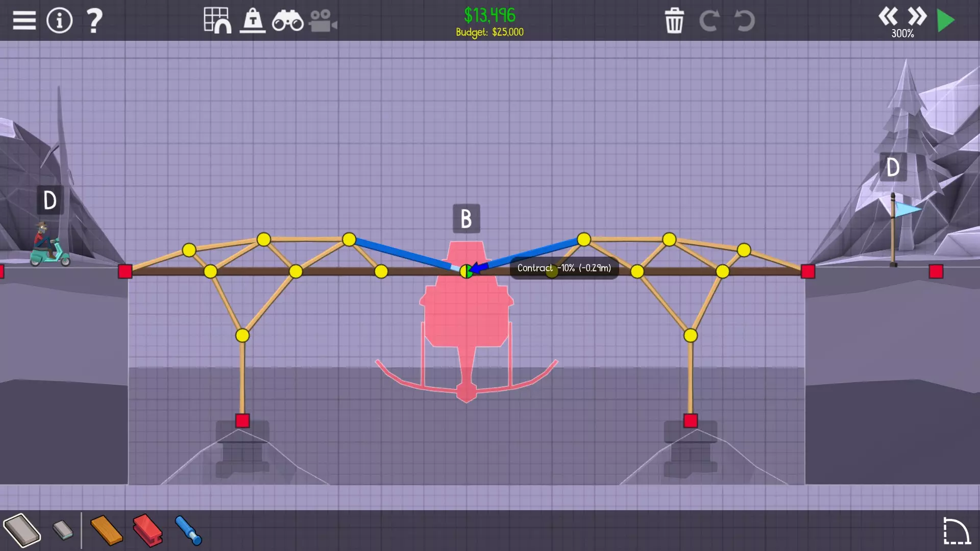Image resolution: width=980 pixels, height=551 pixels.
Task: Select the wood material
Action: tap(106, 531)
